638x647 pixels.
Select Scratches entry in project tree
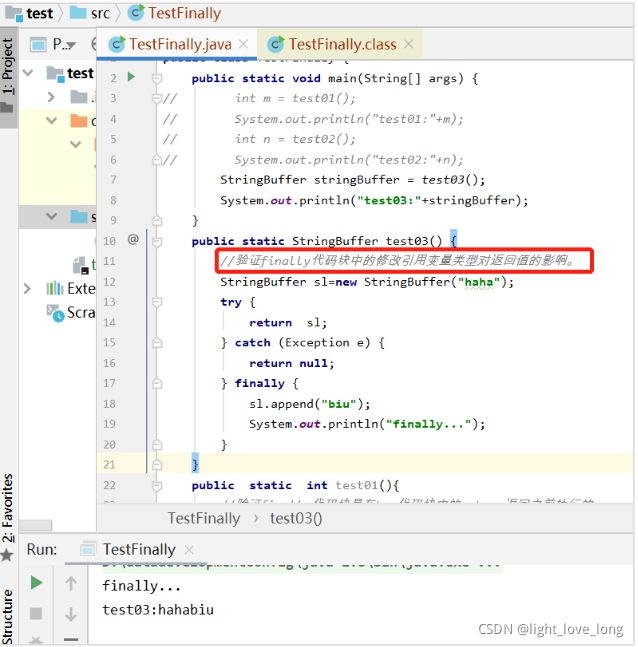point(71,312)
